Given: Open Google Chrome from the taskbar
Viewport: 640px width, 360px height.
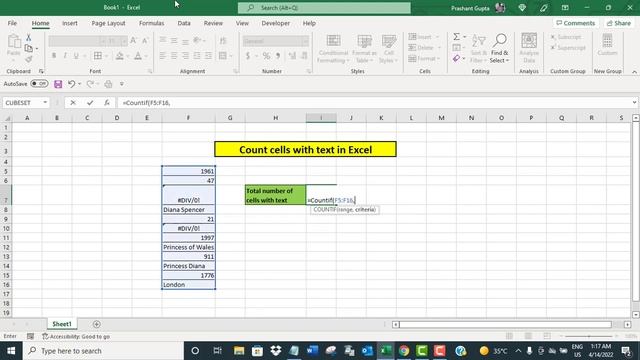Looking at the screenshot, I should click(404, 351).
